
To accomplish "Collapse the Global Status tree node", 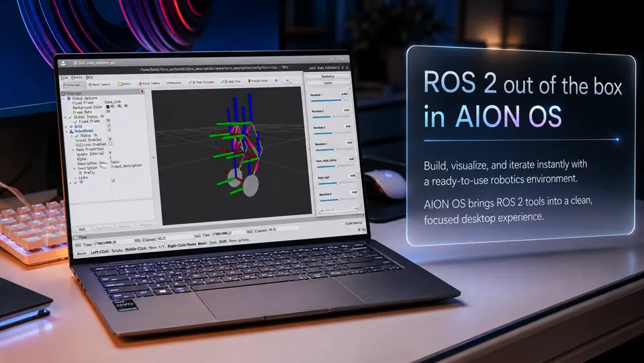I will [65, 118].
